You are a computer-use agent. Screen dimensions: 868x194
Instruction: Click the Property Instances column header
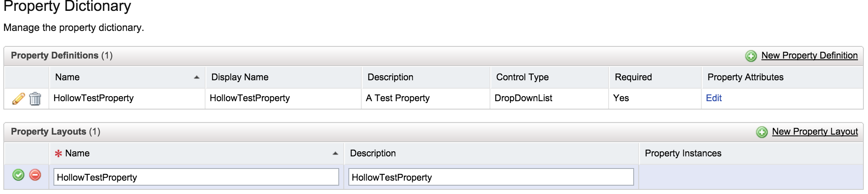(683, 153)
